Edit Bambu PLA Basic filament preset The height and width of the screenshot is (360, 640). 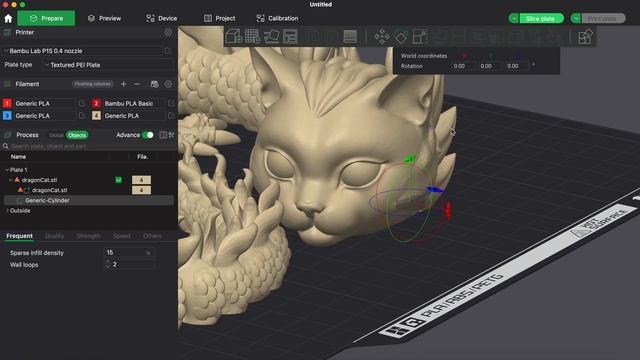(x=171, y=103)
